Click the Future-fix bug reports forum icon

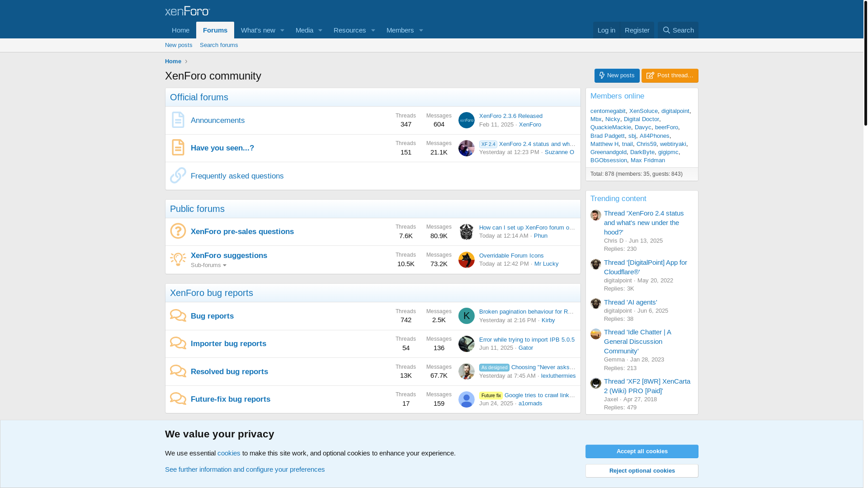tap(178, 399)
